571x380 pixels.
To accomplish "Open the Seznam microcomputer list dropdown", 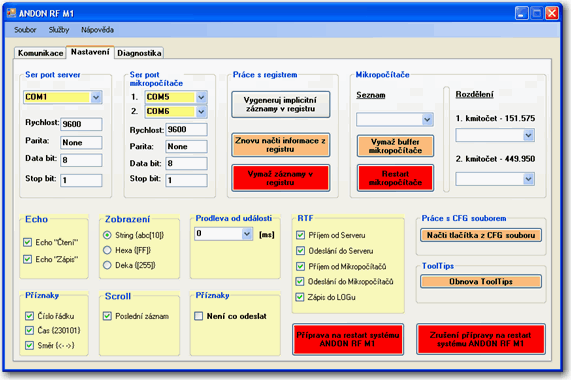I will 427,119.
